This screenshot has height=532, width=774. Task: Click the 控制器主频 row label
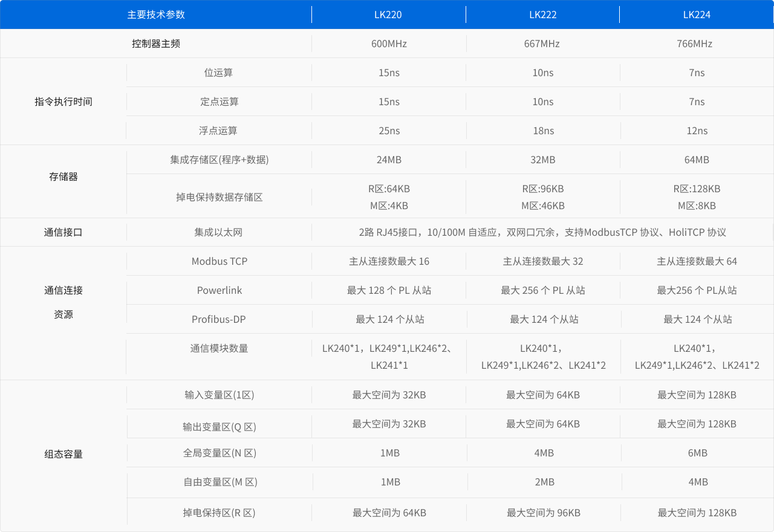click(x=156, y=44)
